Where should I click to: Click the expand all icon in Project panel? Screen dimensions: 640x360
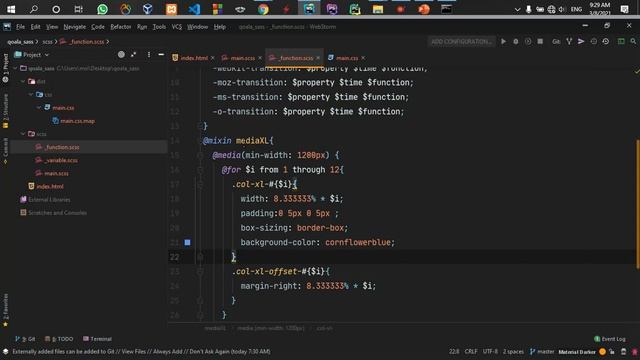click(133, 54)
